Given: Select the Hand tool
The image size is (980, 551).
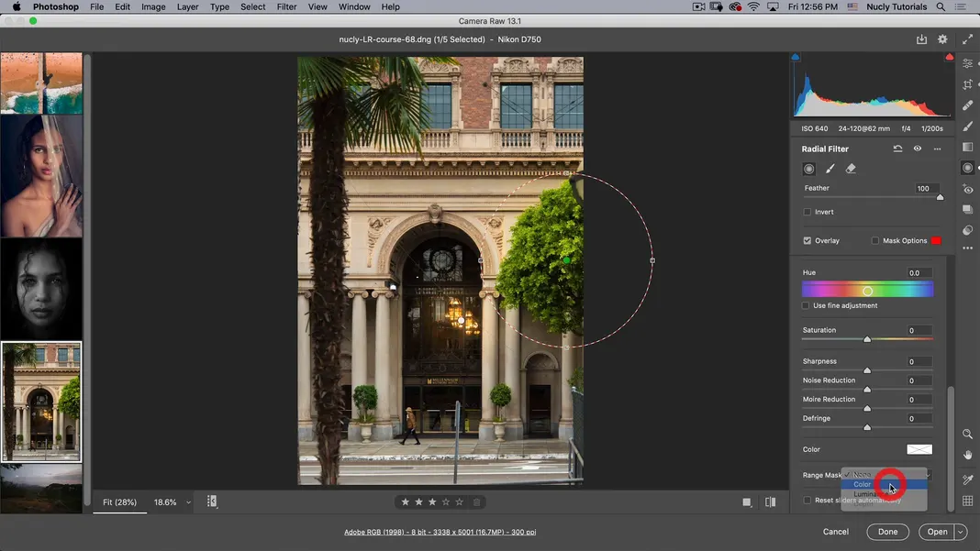Looking at the screenshot, I should click(x=967, y=455).
